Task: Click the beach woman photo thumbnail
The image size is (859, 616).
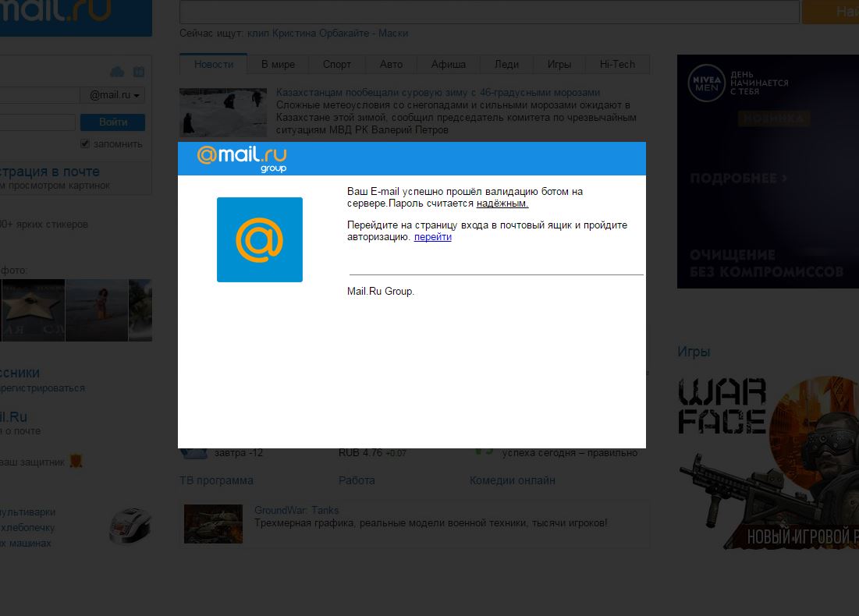Action: click(97, 310)
